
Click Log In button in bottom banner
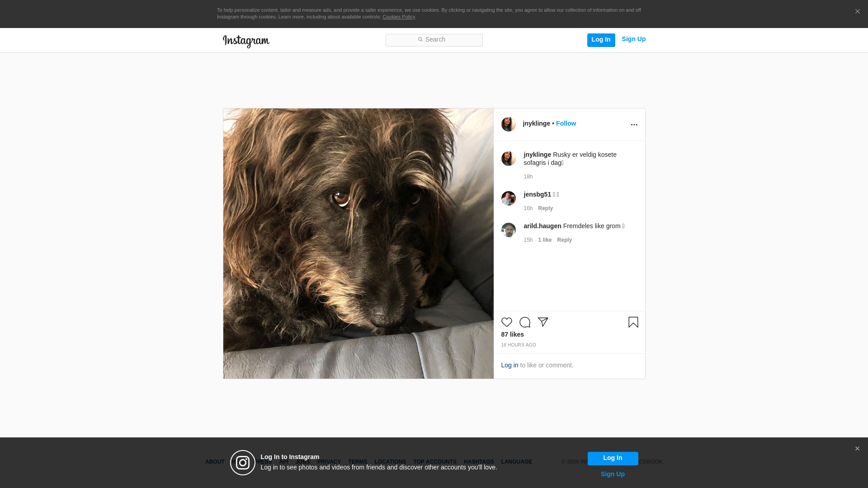point(613,458)
